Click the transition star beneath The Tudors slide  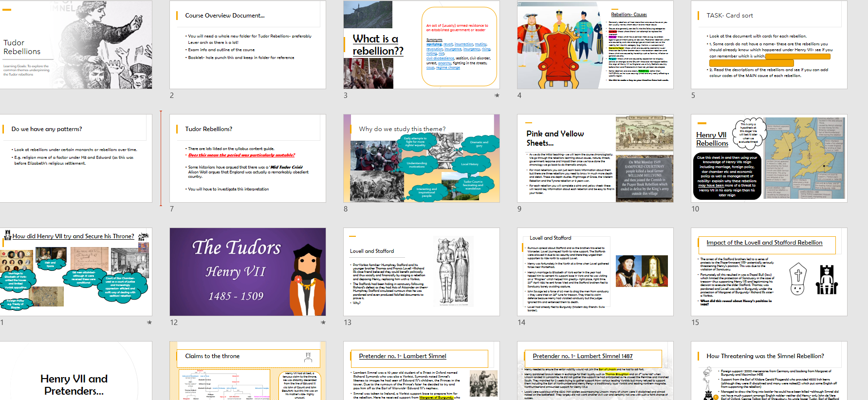pos(323,323)
